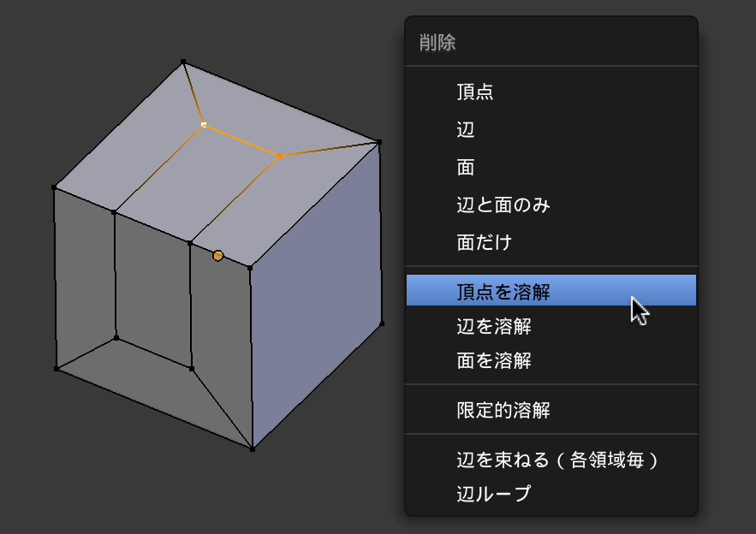The height and width of the screenshot is (534, 756).
Task: Select the 辺と面のみ option
Action: point(503,205)
